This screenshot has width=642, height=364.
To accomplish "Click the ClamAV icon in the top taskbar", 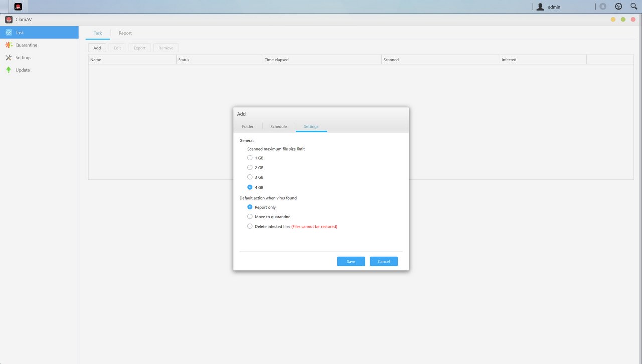I will [18, 7].
